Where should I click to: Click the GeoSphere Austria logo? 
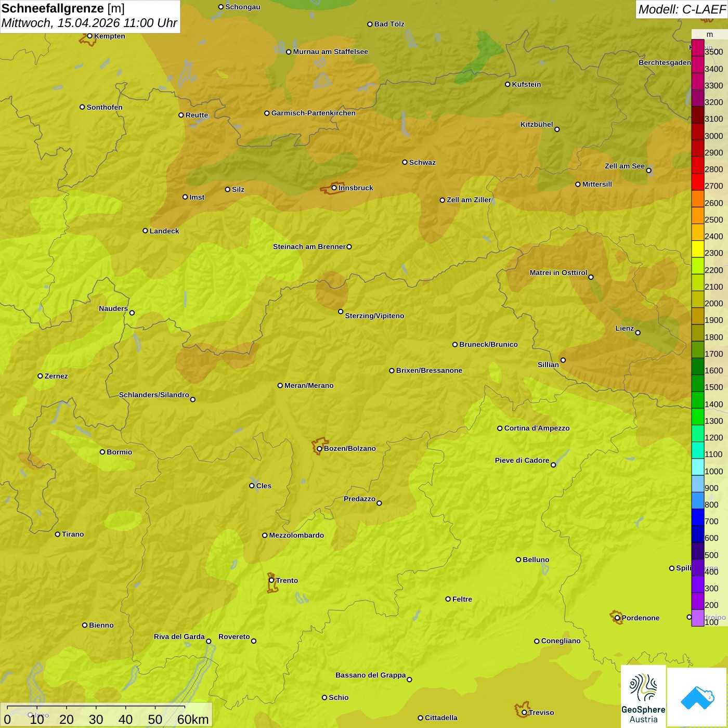[643, 696]
